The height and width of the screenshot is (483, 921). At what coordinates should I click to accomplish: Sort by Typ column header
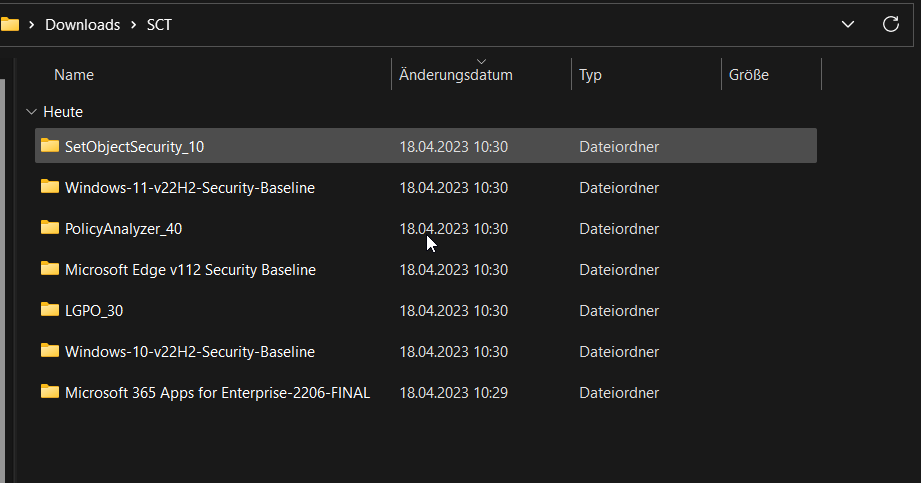click(590, 75)
